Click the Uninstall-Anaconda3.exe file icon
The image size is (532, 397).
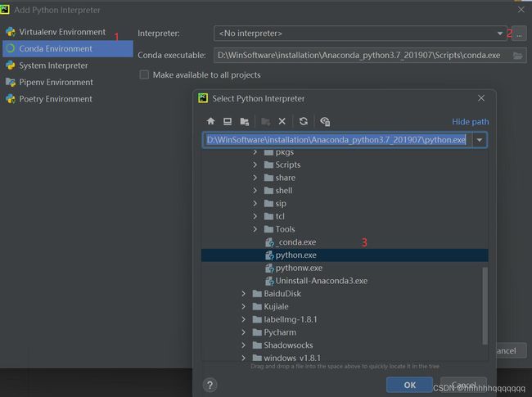(269, 281)
